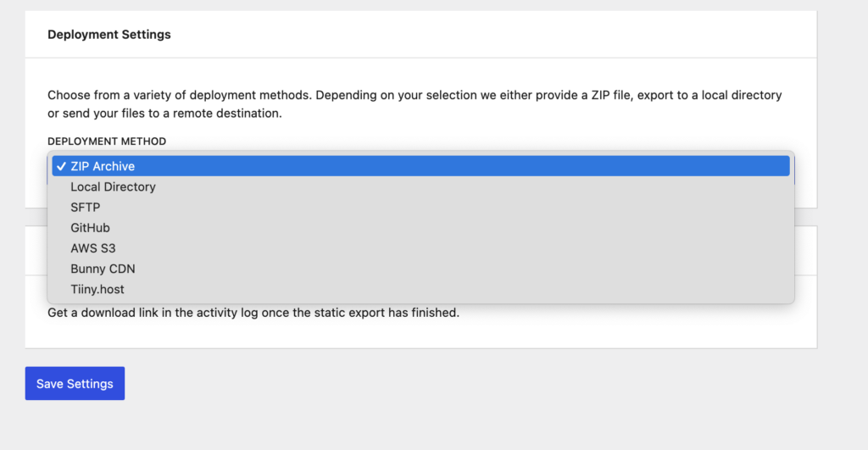Image resolution: width=868 pixels, height=450 pixels.
Task: Click the highlighted blue row of the dropdown
Action: (x=420, y=166)
